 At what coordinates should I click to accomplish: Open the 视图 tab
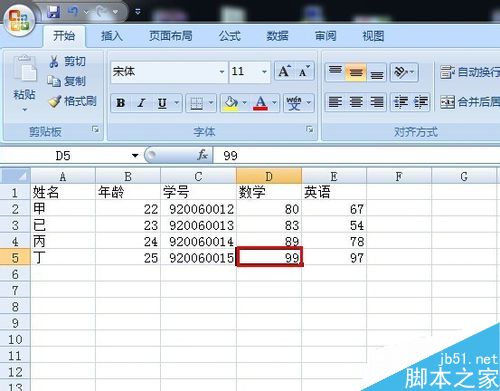pos(373,36)
